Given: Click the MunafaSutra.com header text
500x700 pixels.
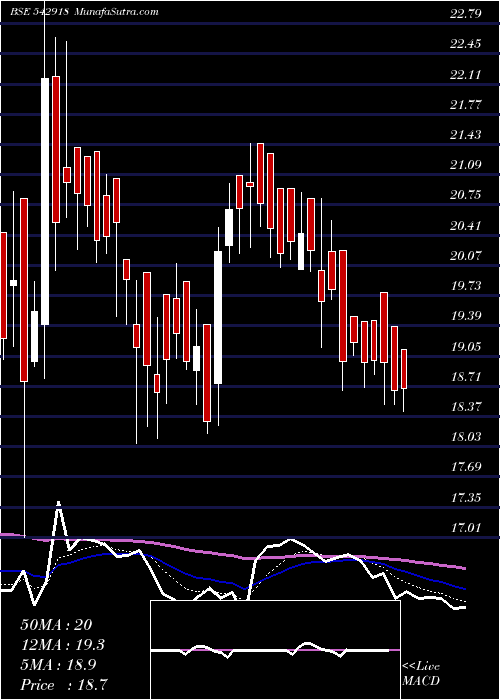Looking at the screenshot, I should (117, 12).
